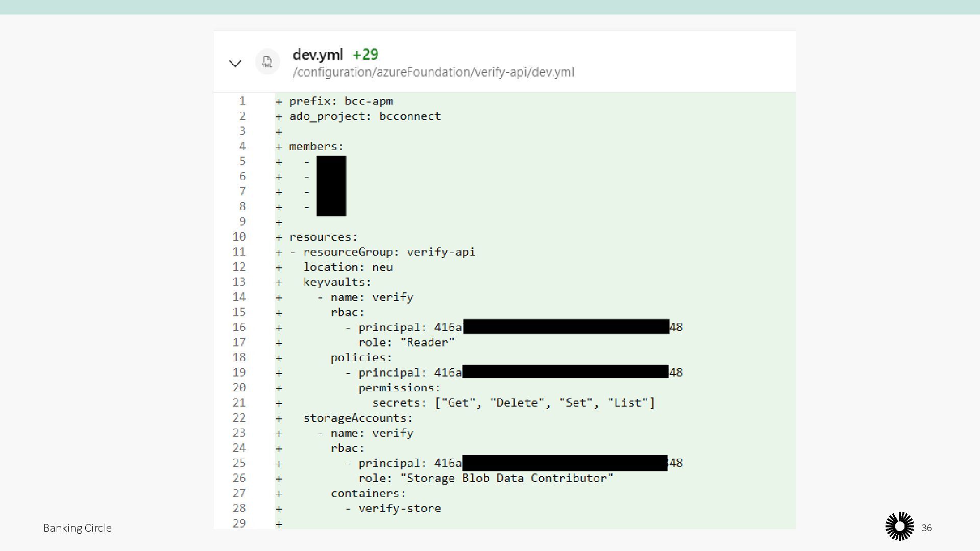Click the role "Reader" line
This screenshot has width=980, height=551.
click(x=406, y=342)
